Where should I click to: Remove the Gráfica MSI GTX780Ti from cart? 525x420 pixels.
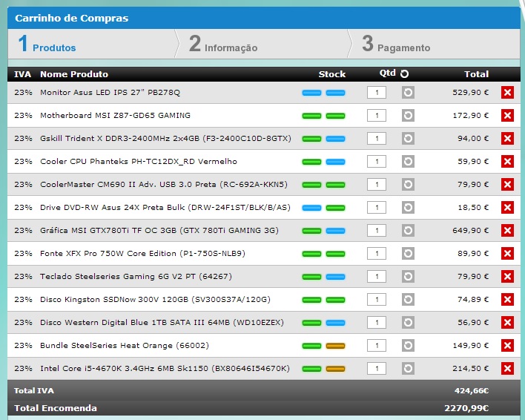pos(507,231)
